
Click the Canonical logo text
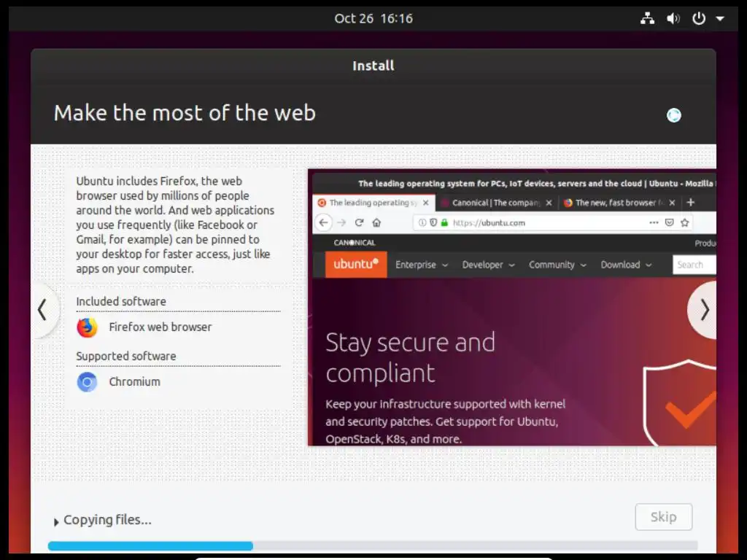(x=355, y=243)
